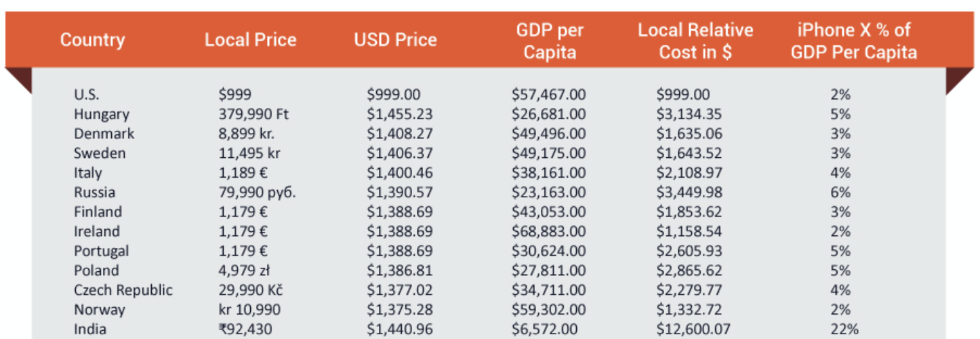Click the GDP per Capita header
980x339 pixels.
550,41
